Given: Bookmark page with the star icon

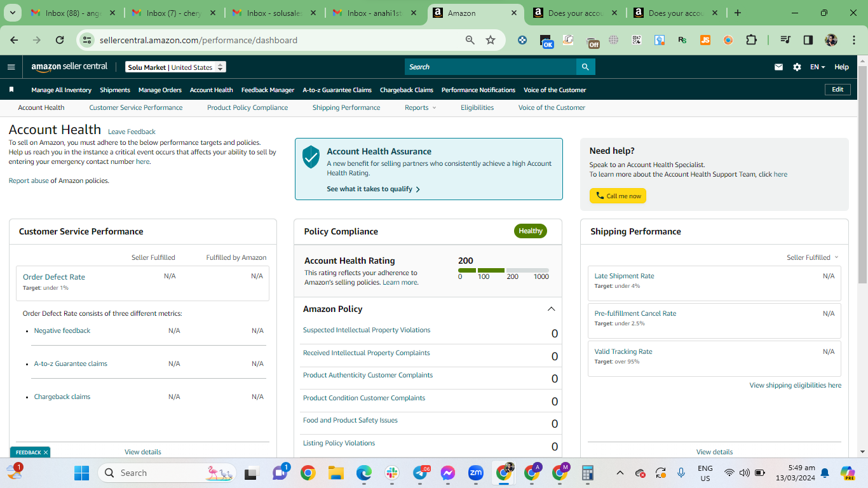Looking at the screenshot, I should click(x=491, y=40).
